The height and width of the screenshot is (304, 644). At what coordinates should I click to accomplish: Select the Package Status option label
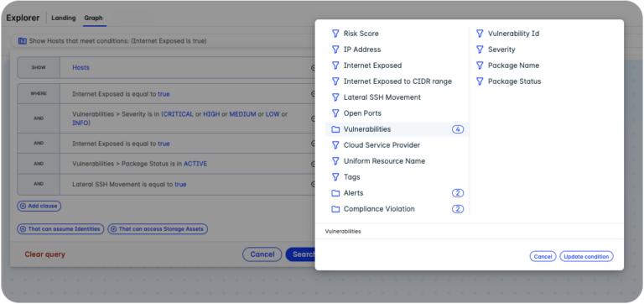(x=514, y=81)
